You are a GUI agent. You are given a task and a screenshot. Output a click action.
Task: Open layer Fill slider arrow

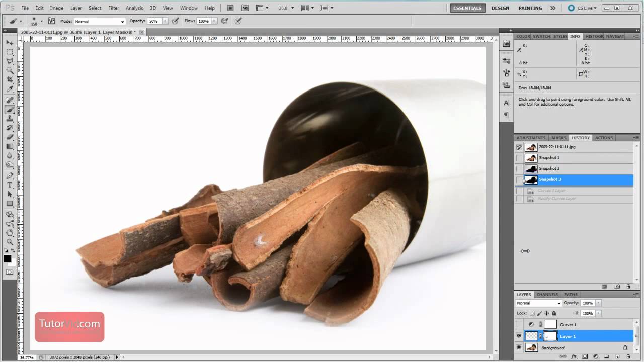[x=598, y=313]
